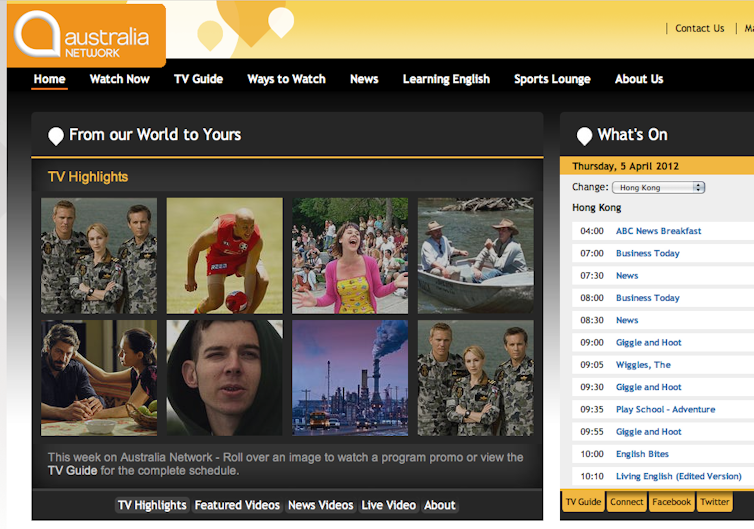
Task: Click the Contact Us link
Action: [700, 28]
